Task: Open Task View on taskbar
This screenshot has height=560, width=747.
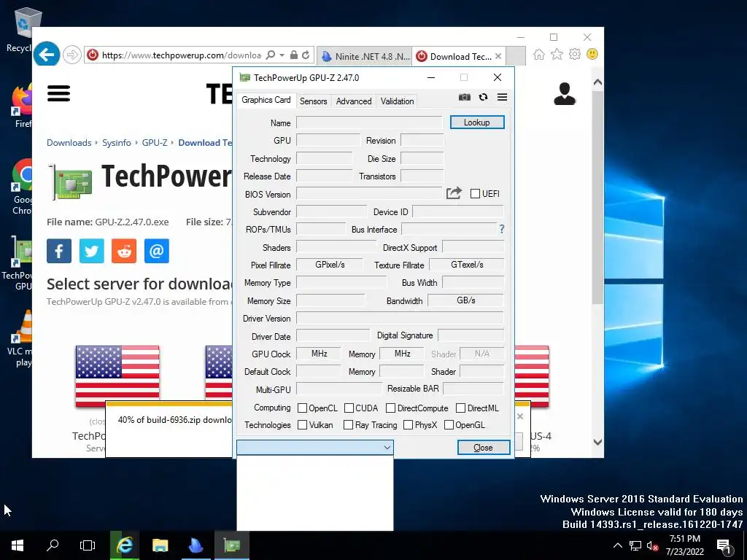Action: (88, 545)
